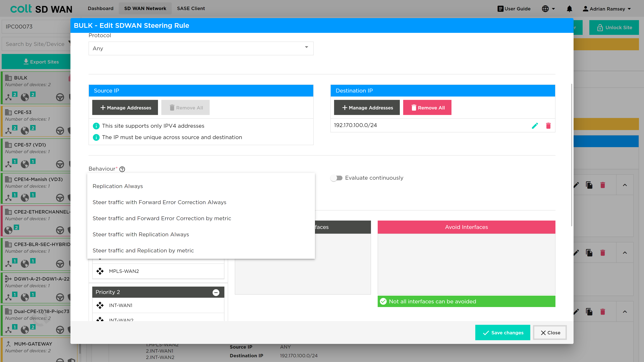Screen dimensions: 644x362
Task: Click the INT-WAN1 drag handle icon
Action: point(100,305)
